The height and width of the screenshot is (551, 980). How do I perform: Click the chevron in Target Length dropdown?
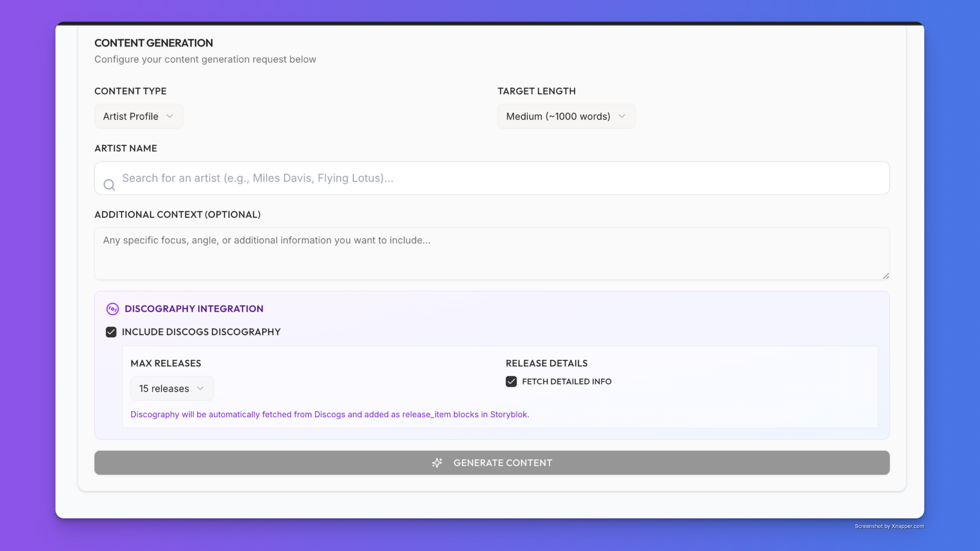point(622,116)
